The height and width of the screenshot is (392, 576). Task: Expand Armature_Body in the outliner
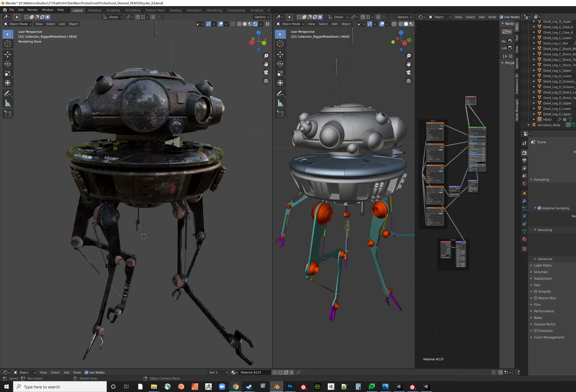[528, 125]
